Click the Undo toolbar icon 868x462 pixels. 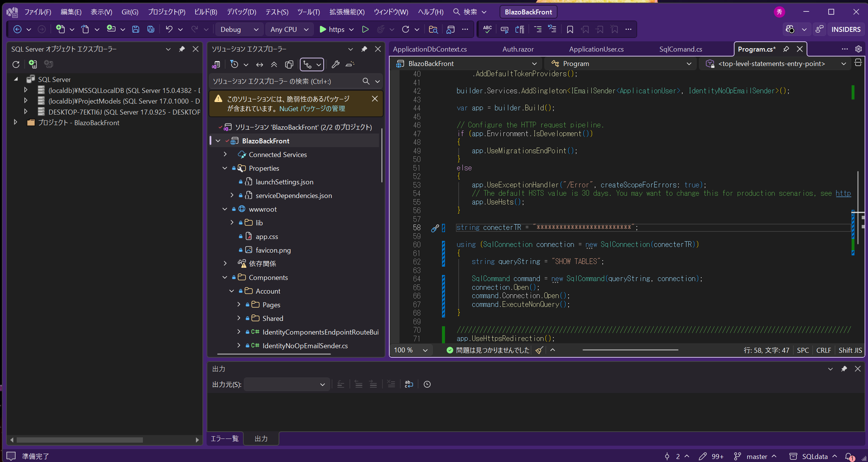[x=169, y=29]
